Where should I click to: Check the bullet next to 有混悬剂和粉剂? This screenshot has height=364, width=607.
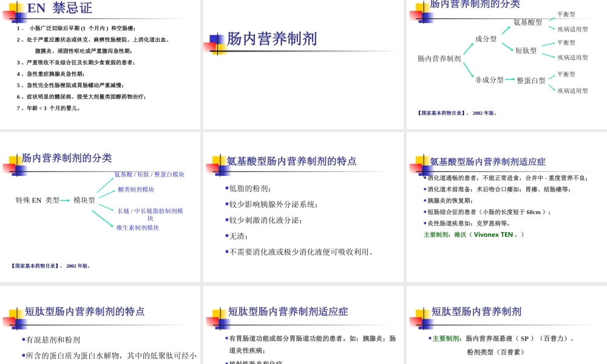24,340
